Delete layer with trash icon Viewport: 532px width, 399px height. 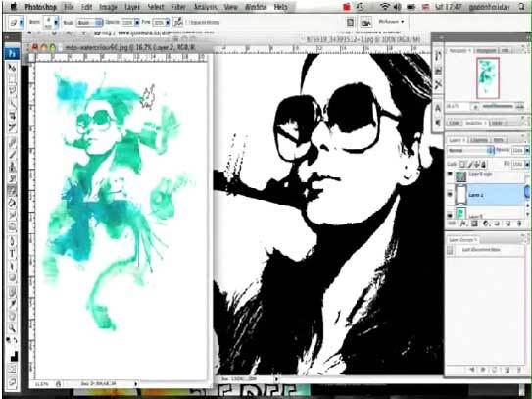pyautogui.click(x=518, y=224)
